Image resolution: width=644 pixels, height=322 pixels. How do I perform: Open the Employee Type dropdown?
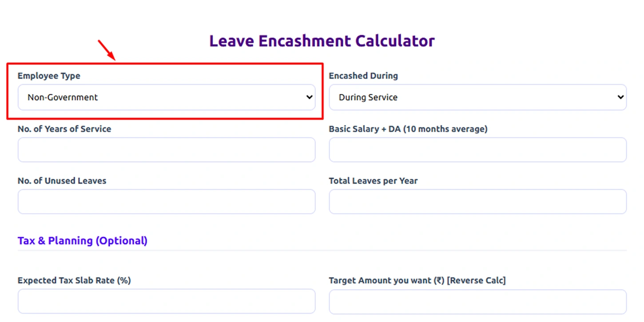click(x=166, y=97)
